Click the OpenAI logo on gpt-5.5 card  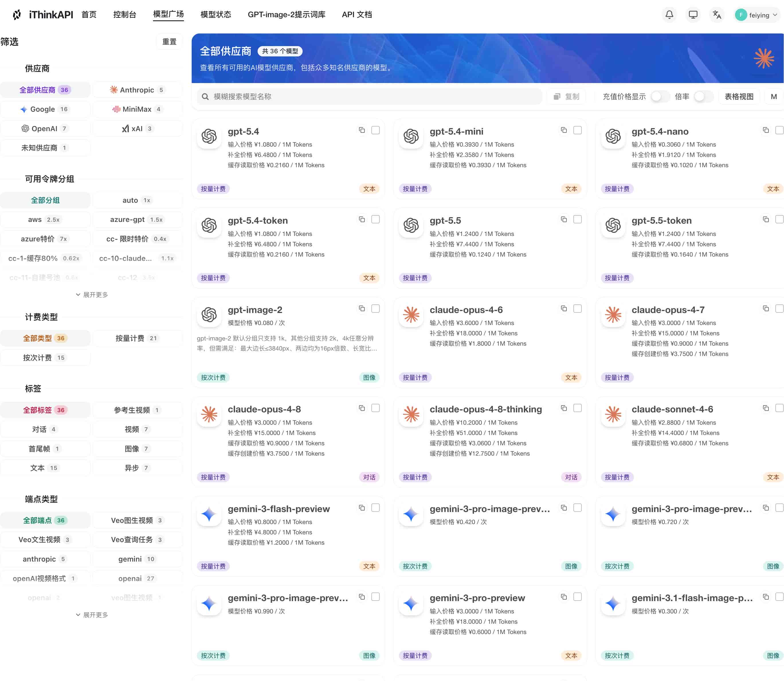click(x=411, y=226)
